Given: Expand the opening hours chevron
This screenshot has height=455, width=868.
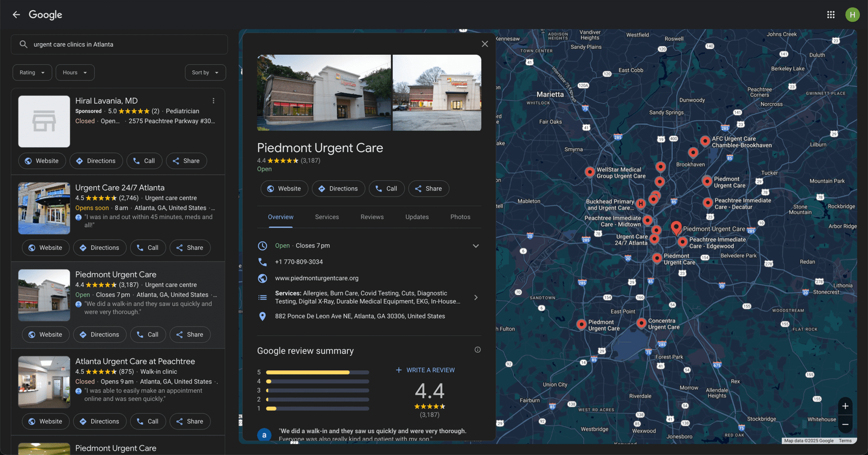Looking at the screenshot, I should [476, 246].
